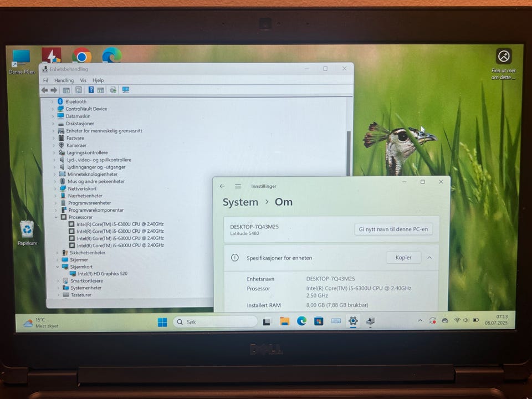Open the Handling menu

pos(64,80)
